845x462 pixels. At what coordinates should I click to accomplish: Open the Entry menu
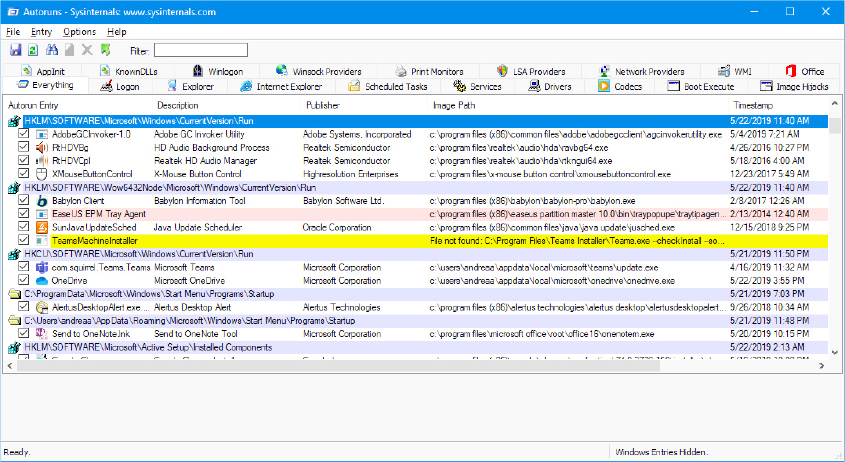[x=42, y=32]
